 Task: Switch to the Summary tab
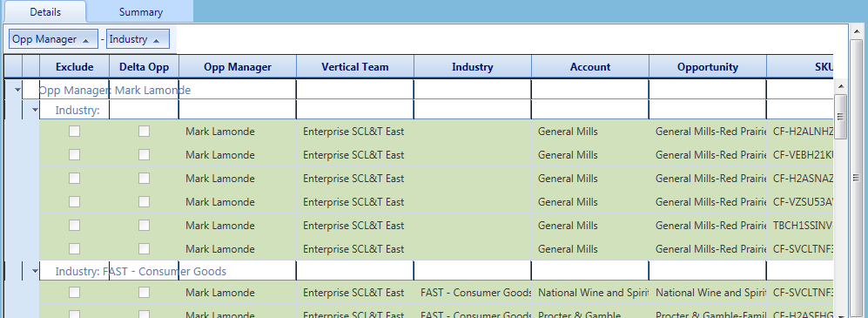tap(141, 11)
